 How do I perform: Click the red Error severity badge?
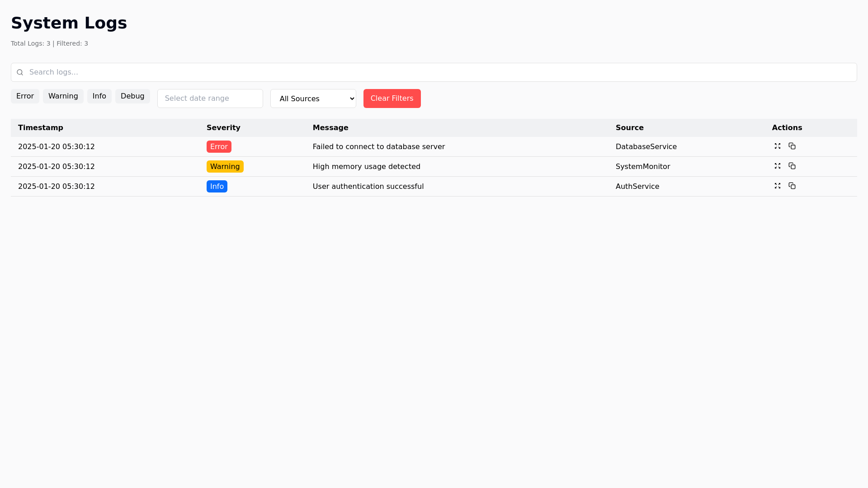219,147
